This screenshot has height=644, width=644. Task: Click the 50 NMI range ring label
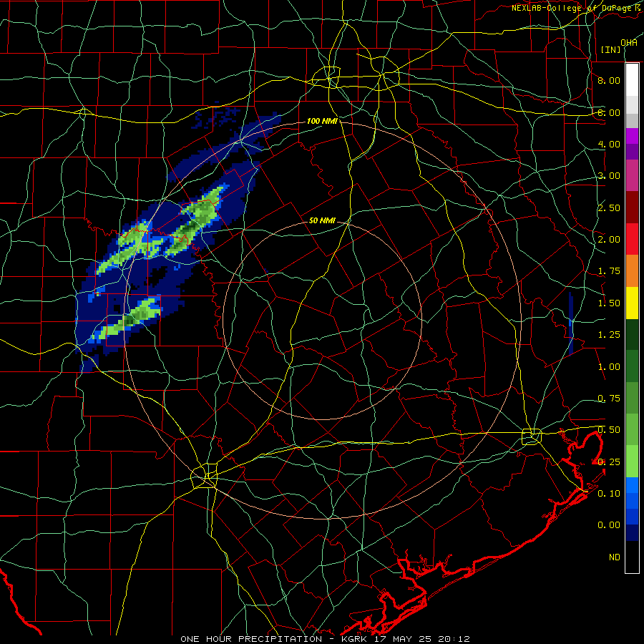(x=322, y=220)
